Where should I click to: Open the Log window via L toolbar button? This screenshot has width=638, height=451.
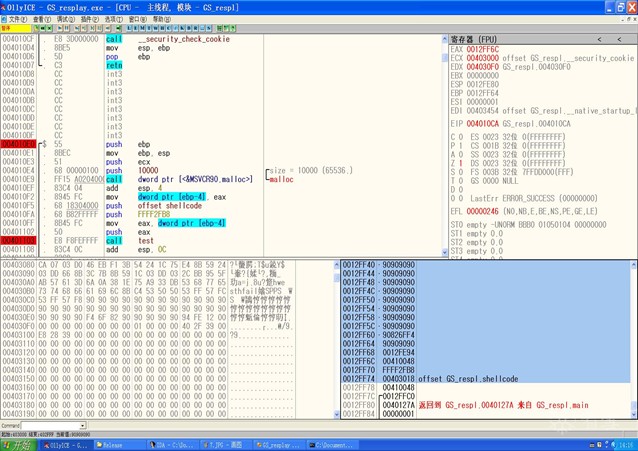129,28
